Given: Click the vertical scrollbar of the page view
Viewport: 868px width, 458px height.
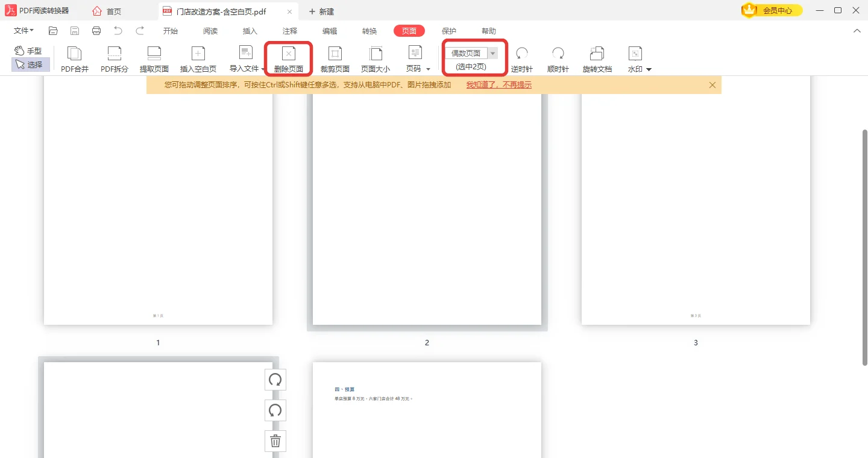Looking at the screenshot, I should tap(864, 247).
